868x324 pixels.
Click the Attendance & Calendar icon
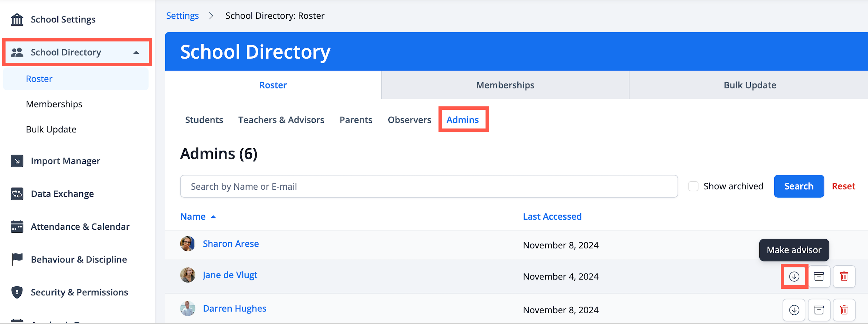point(17,227)
